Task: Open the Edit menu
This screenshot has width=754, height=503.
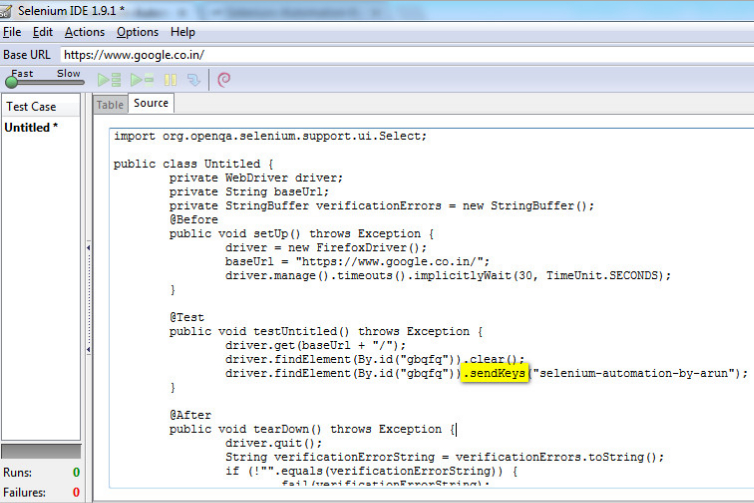Action: point(43,32)
